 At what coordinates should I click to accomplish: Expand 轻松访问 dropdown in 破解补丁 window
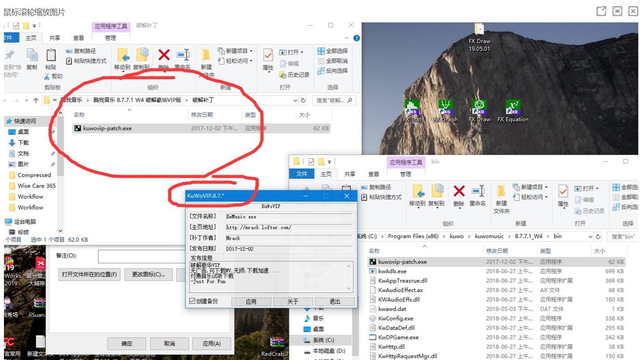pyautogui.click(x=251, y=61)
